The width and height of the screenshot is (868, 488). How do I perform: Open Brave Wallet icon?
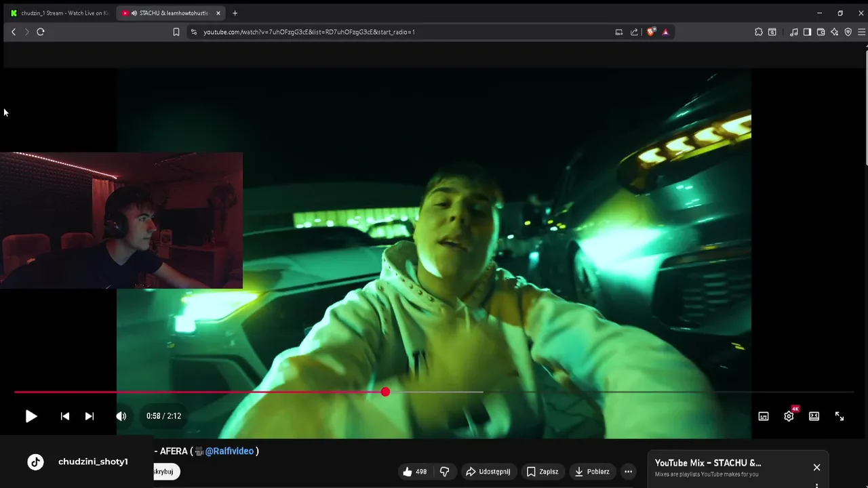coord(821,32)
